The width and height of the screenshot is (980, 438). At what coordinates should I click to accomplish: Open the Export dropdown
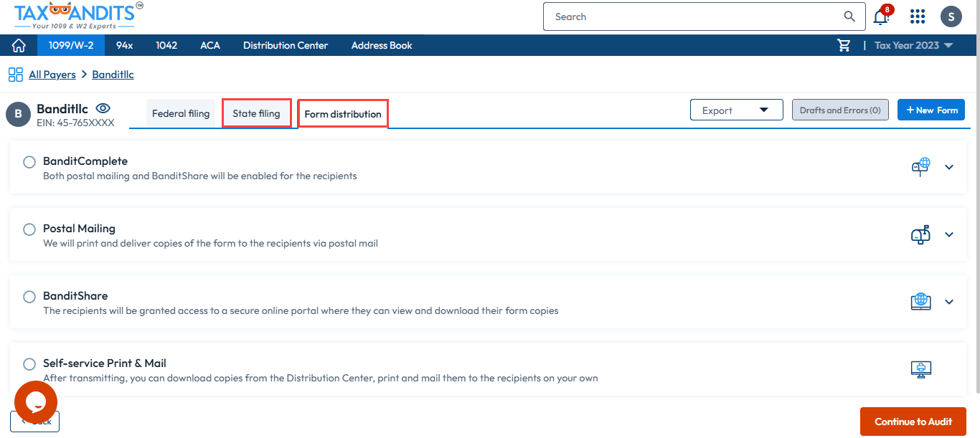click(x=736, y=110)
